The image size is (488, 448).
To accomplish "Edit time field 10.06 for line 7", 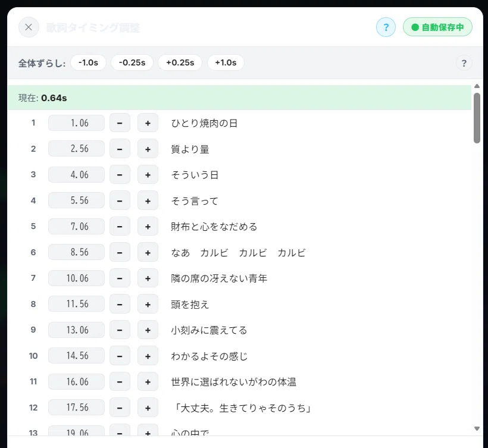I will point(76,278).
